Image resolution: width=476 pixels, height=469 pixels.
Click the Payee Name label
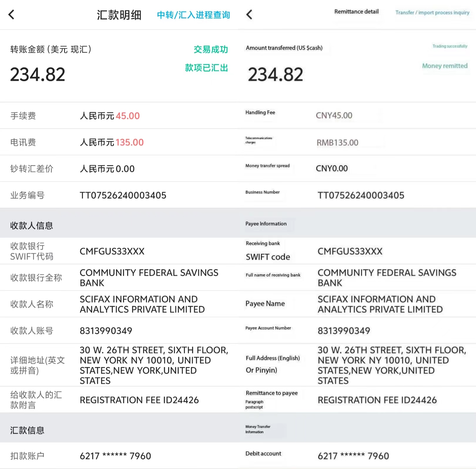265,304
